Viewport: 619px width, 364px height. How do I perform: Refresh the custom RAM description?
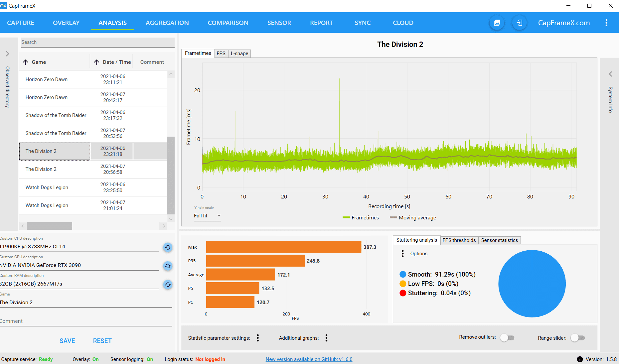(168, 285)
